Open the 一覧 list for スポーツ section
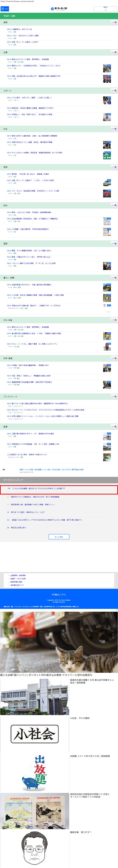 pyautogui.click(x=114, y=91)
